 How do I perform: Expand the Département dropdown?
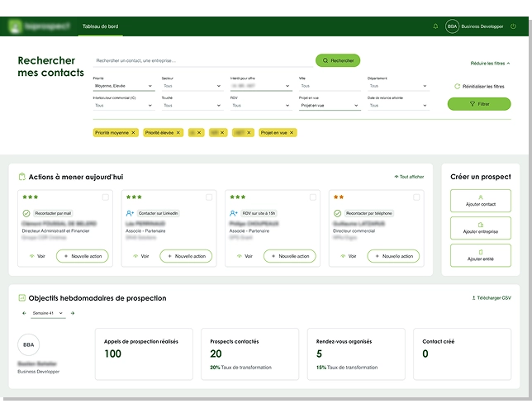(x=397, y=85)
